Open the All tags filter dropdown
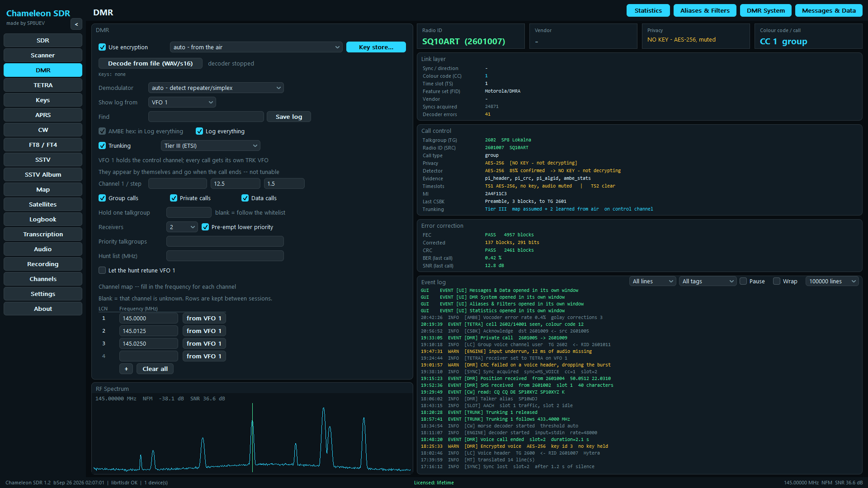The image size is (868, 488). (708, 281)
